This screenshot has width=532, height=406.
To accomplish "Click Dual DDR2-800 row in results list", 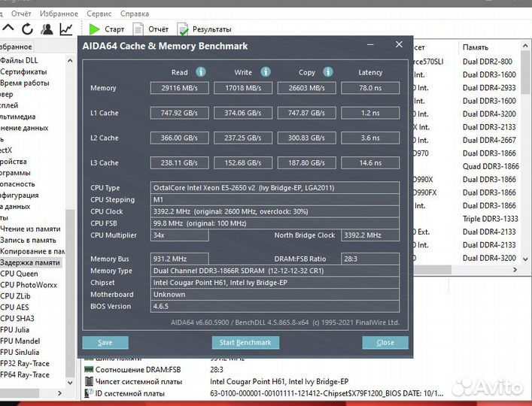I will pos(488,62).
